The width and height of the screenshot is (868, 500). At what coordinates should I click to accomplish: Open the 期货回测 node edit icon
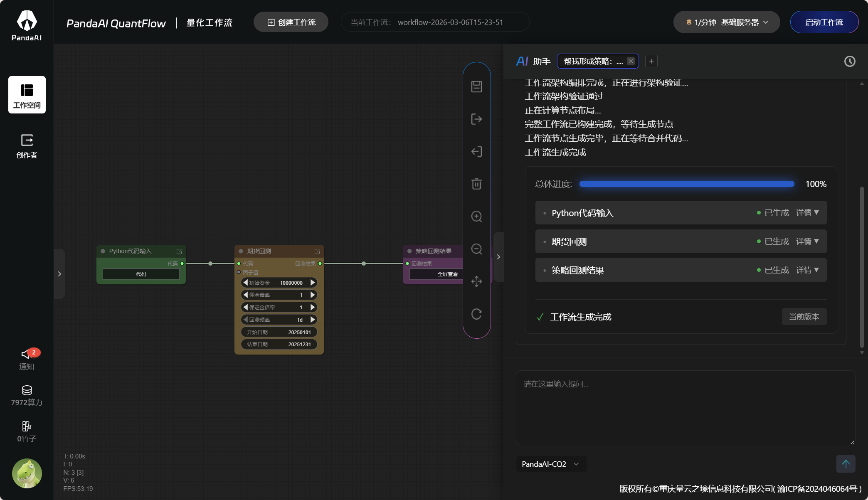[x=317, y=251]
